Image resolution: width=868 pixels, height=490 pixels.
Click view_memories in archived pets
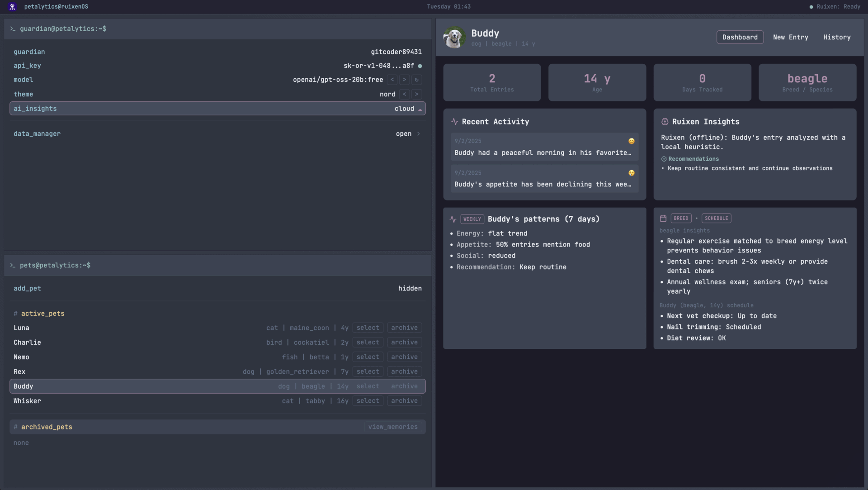coord(392,427)
